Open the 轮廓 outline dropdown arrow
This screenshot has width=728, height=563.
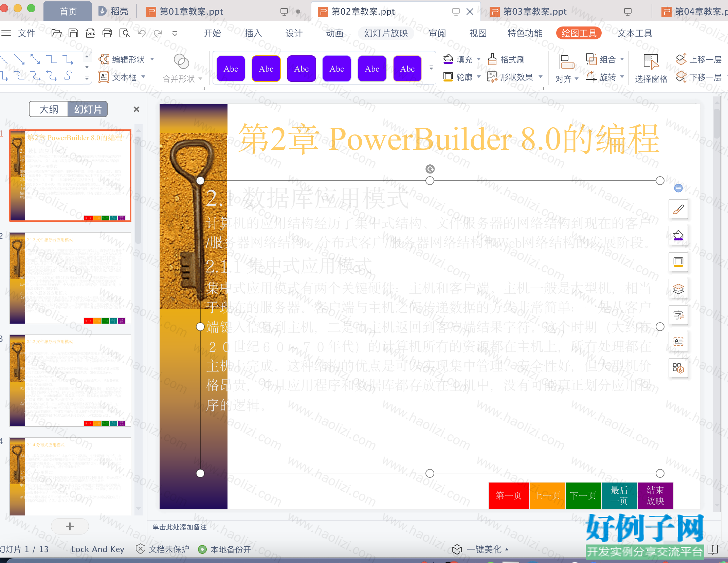pos(479,77)
